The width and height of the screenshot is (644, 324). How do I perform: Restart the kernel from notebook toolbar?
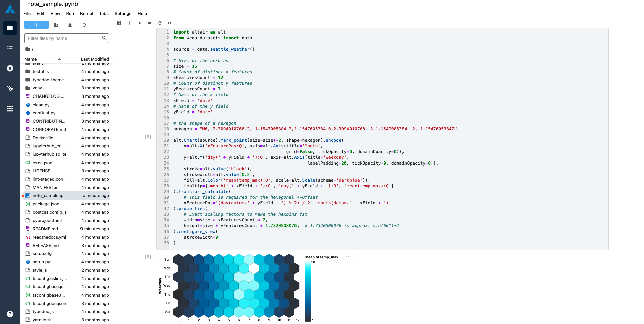(x=160, y=23)
